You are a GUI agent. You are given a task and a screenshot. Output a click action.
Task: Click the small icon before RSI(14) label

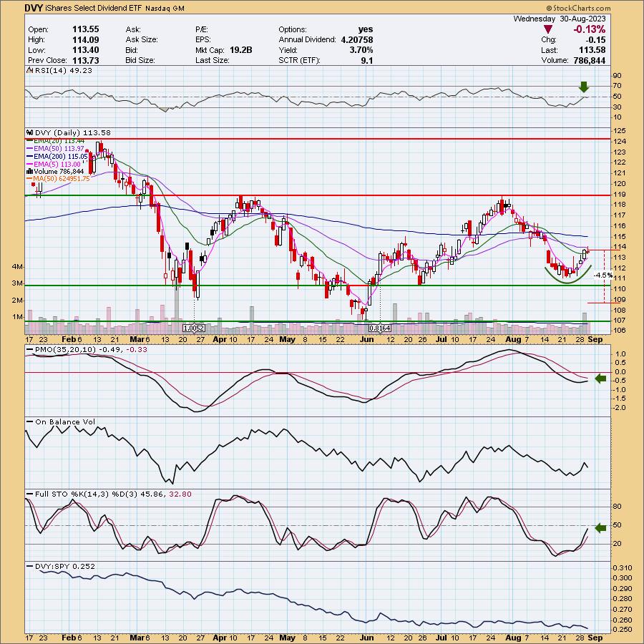[29, 70]
